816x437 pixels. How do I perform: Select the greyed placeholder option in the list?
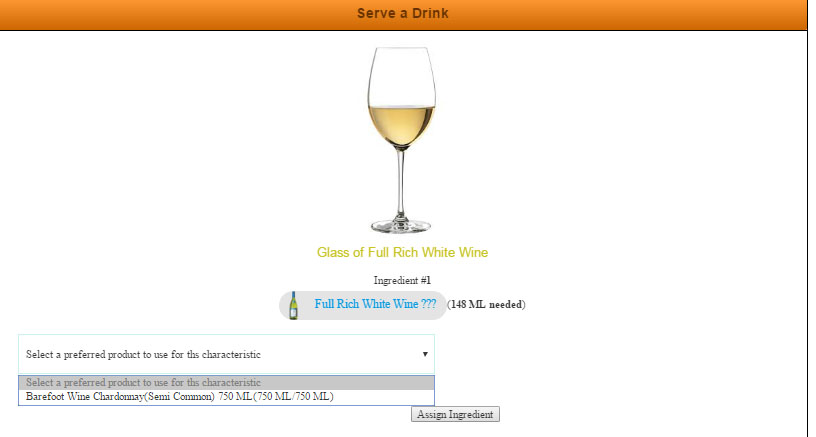tap(226, 383)
